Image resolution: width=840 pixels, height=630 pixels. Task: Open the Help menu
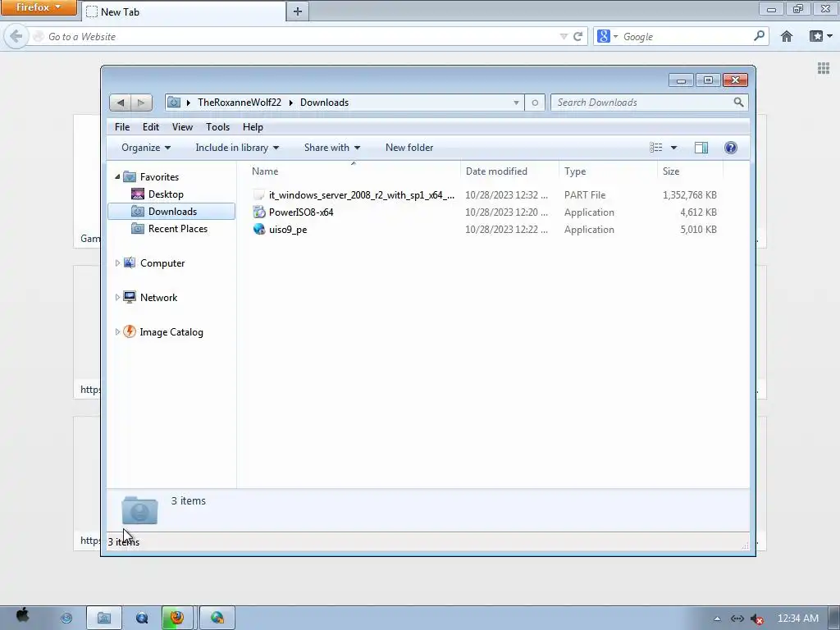(253, 127)
